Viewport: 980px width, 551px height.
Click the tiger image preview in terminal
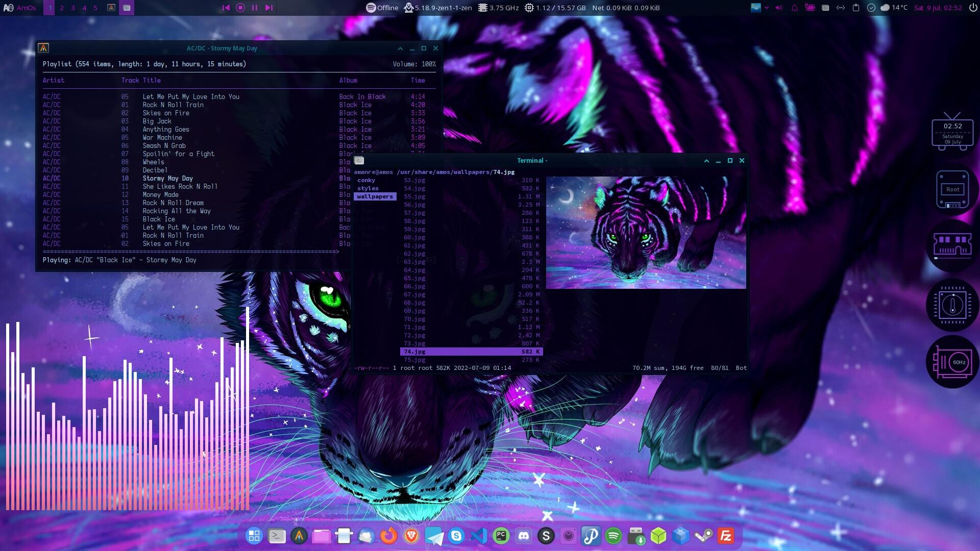click(646, 233)
